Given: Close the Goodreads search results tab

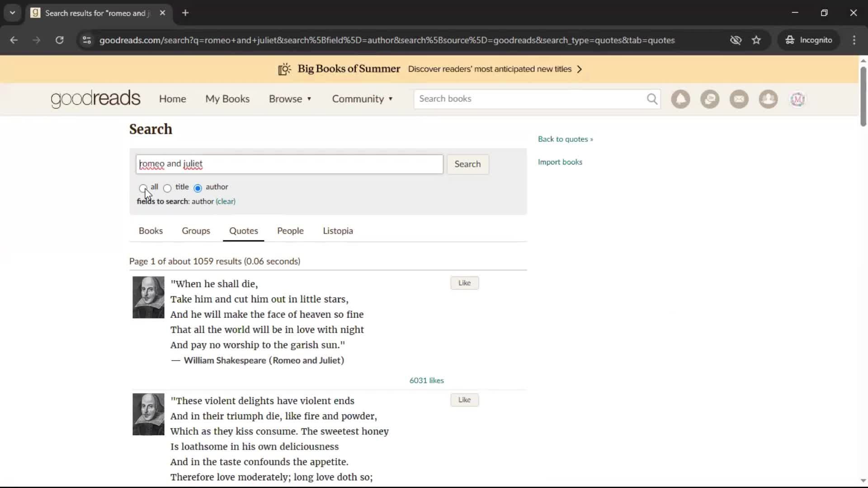Looking at the screenshot, I should (163, 13).
